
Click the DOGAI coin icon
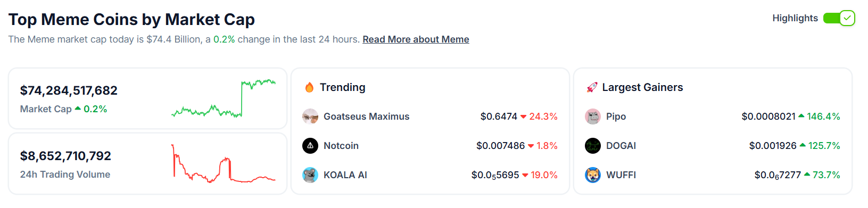tap(593, 146)
